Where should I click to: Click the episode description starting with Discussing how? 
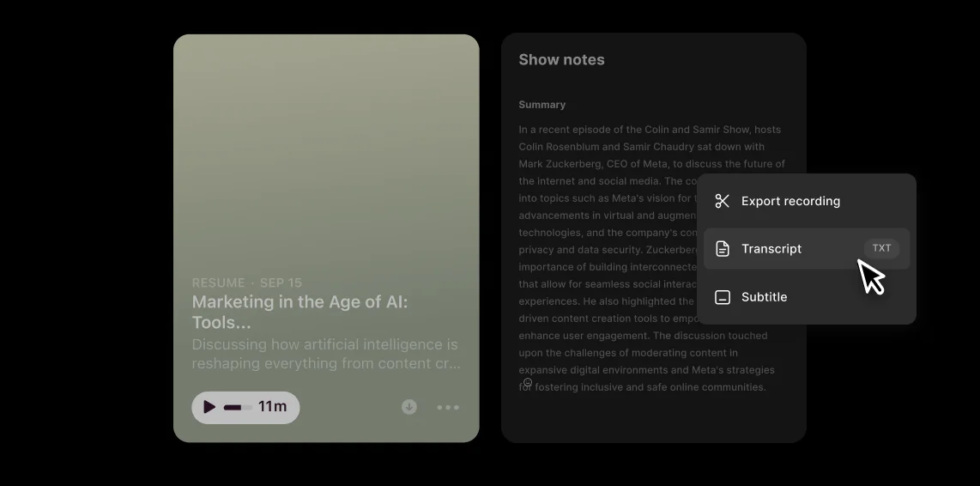point(326,354)
